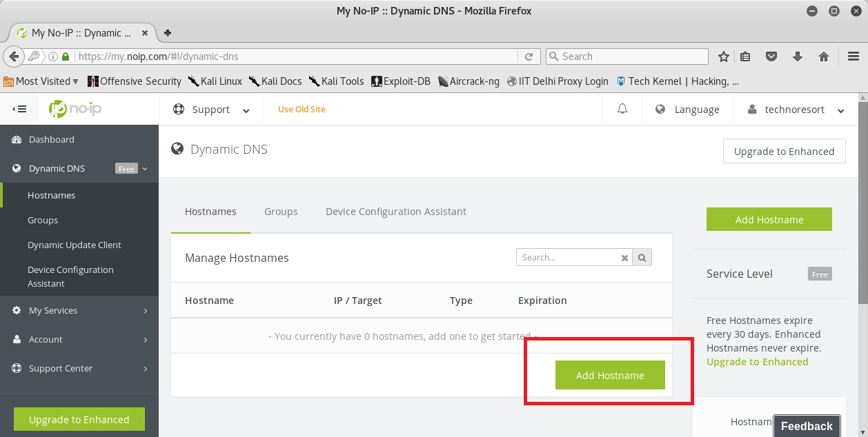Click the Use Old Site link

302,109
